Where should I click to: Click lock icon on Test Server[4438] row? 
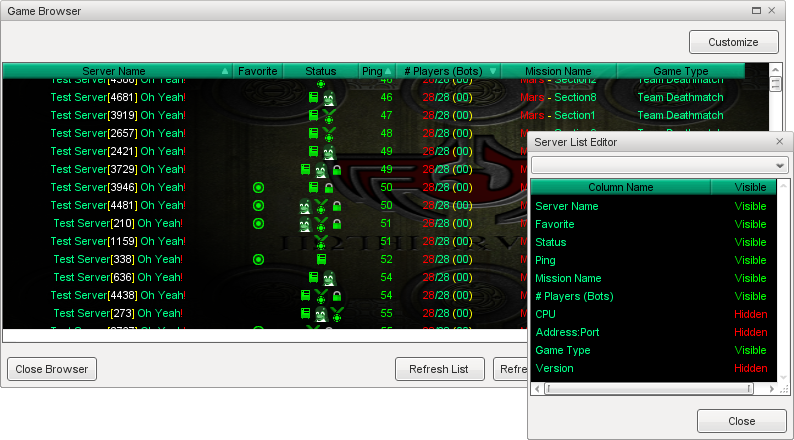click(x=336, y=296)
